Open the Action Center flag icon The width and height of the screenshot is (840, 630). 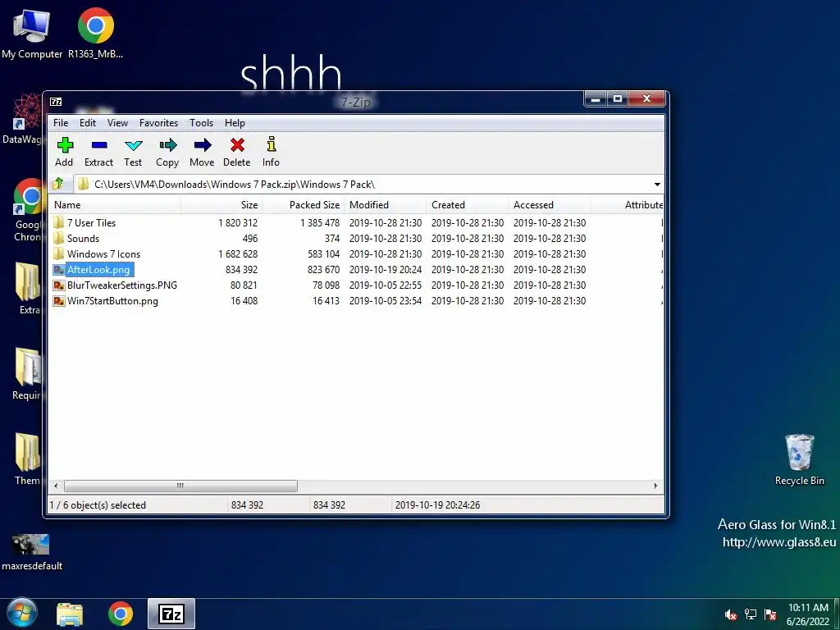point(770,614)
